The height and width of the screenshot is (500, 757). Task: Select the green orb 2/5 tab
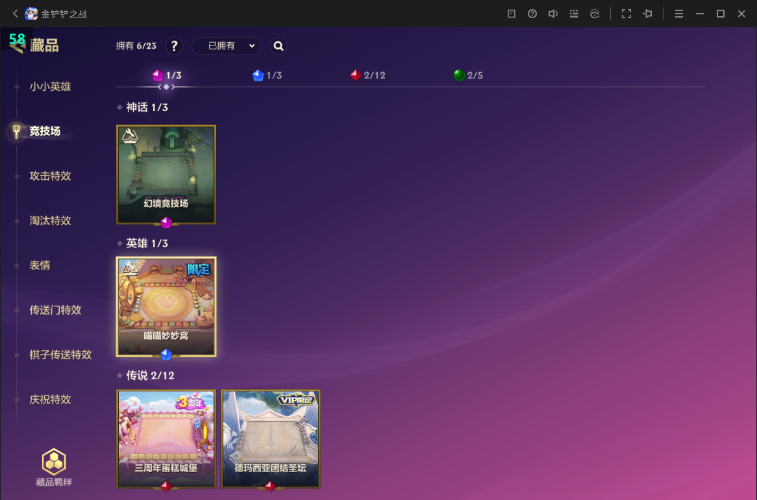[x=468, y=75]
